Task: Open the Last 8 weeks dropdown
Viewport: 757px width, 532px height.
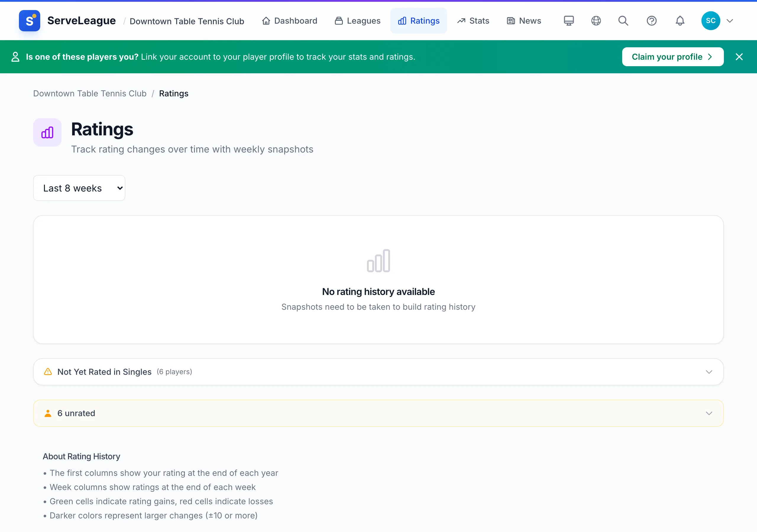Action: (x=79, y=188)
